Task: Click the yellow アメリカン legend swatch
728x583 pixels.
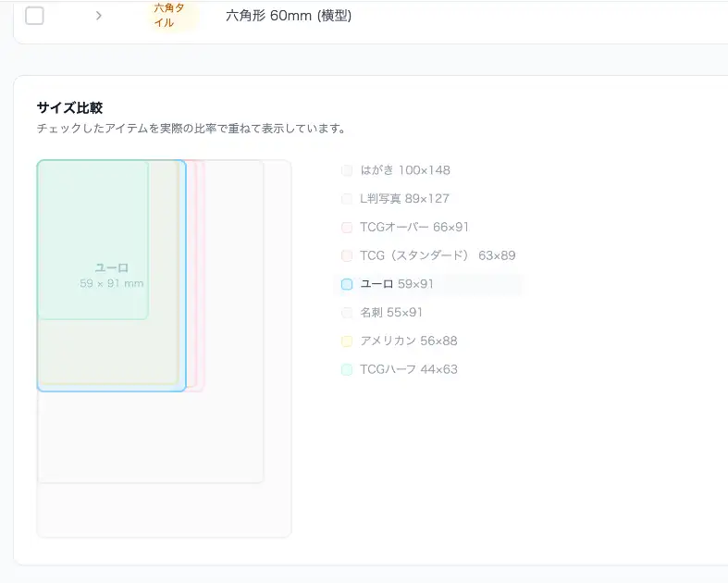Action: click(x=347, y=341)
